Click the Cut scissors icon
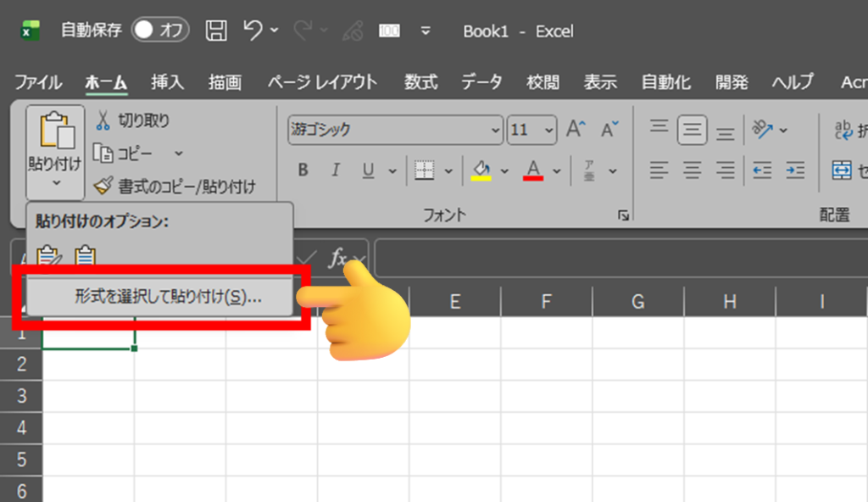The width and height of the screenshot is (868, 502). (103, 121)
